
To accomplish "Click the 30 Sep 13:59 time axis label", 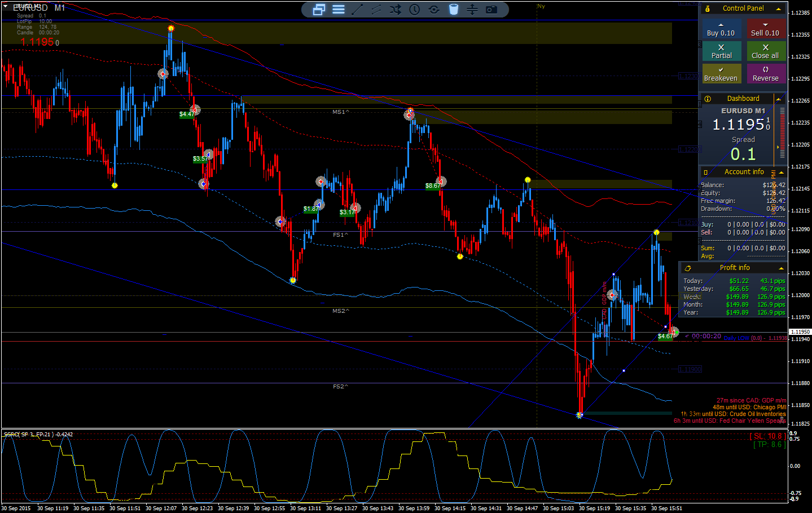I will pyautogui.click(x=414, y=508).
